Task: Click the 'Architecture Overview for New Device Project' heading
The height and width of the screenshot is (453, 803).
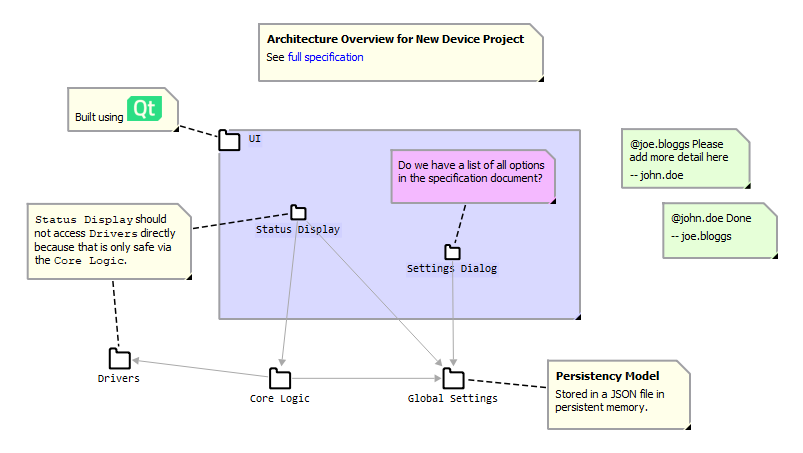Action: [x=395, y=39]
